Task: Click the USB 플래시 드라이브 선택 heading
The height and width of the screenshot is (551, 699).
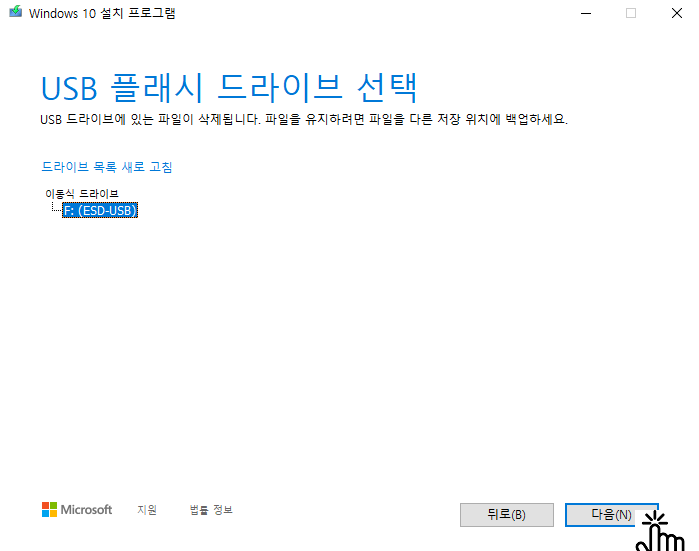Action: 230,88
